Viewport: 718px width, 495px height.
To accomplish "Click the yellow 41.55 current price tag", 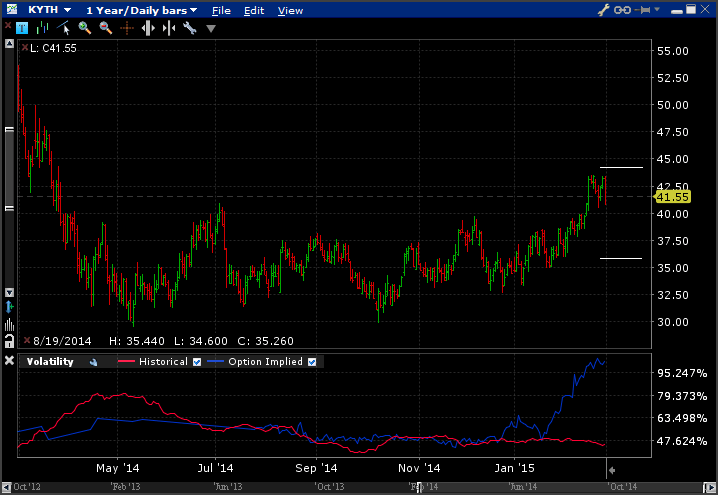I will tap(671, 197).
